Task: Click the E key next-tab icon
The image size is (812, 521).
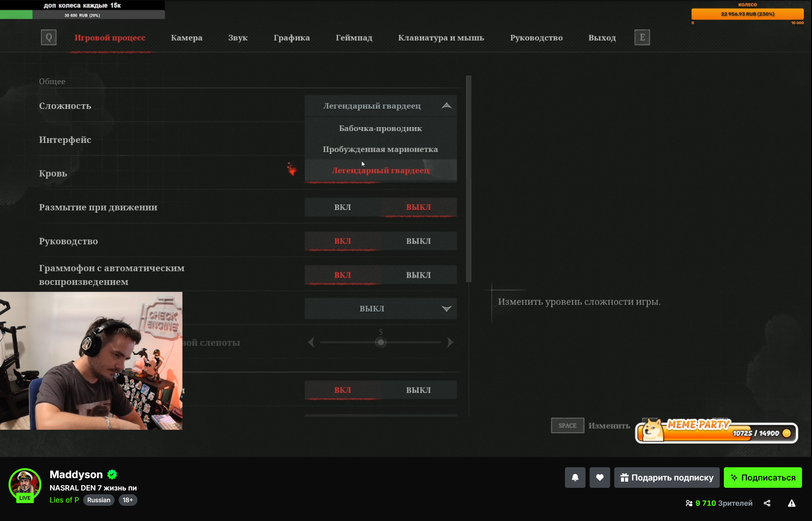Action: click(x=642, y=37)
